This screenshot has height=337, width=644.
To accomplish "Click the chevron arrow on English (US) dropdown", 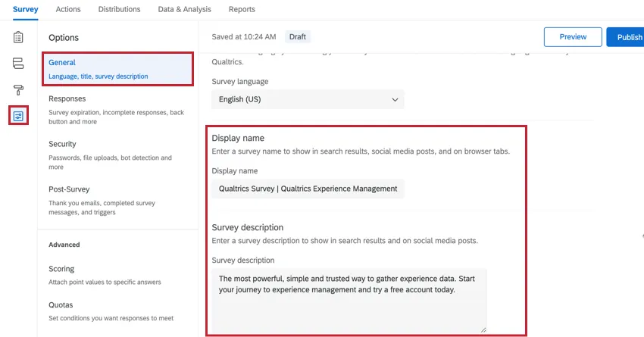I will (x=395, y=99).
